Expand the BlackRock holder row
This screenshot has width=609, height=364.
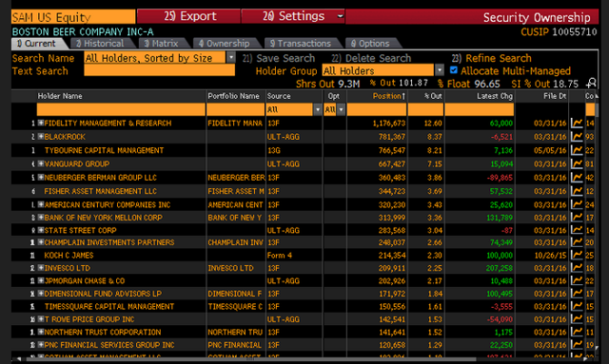(x=40, y=137)
